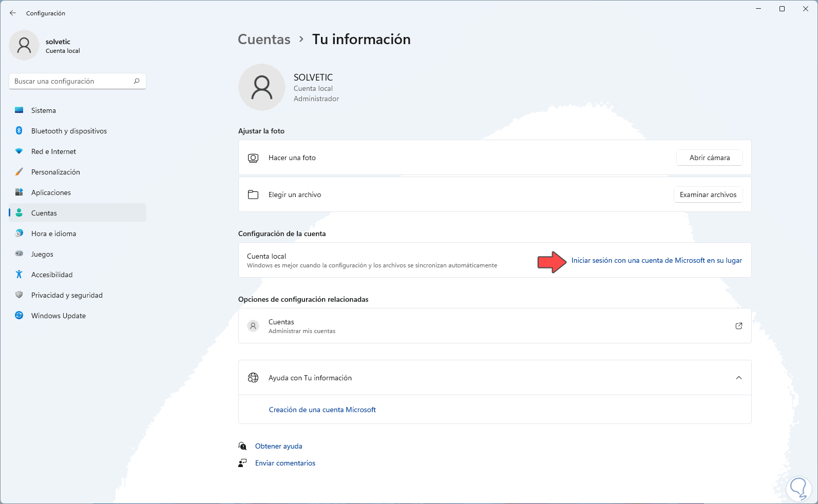Viewport: 818px width, 504px height.
Task: Click Iniciar sesión con una cuenta de Microsoft link
Action: point(657,261)
